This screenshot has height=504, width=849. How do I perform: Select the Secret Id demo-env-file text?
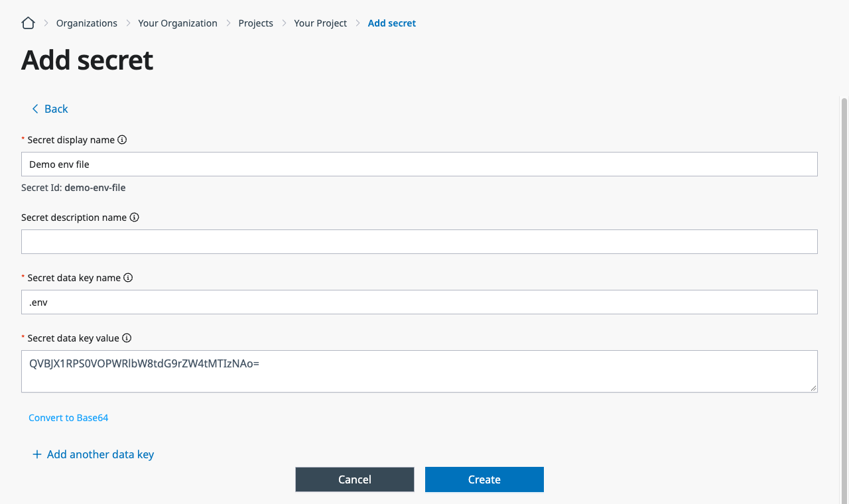tap(74, 188)
